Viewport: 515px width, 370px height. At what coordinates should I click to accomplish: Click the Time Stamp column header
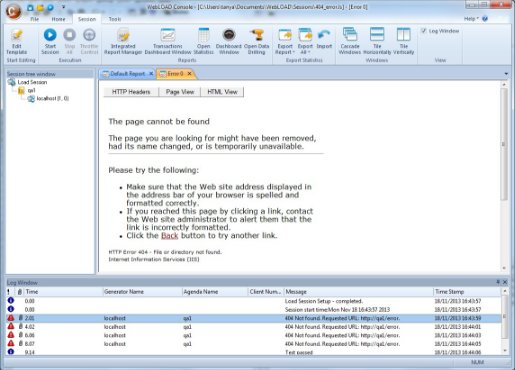pyautogui.click(x=467, y=292)
